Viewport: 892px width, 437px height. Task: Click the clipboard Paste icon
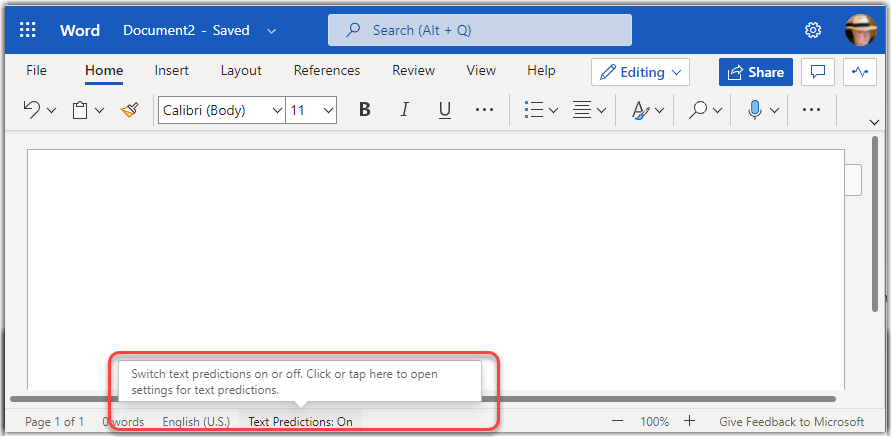79,110
